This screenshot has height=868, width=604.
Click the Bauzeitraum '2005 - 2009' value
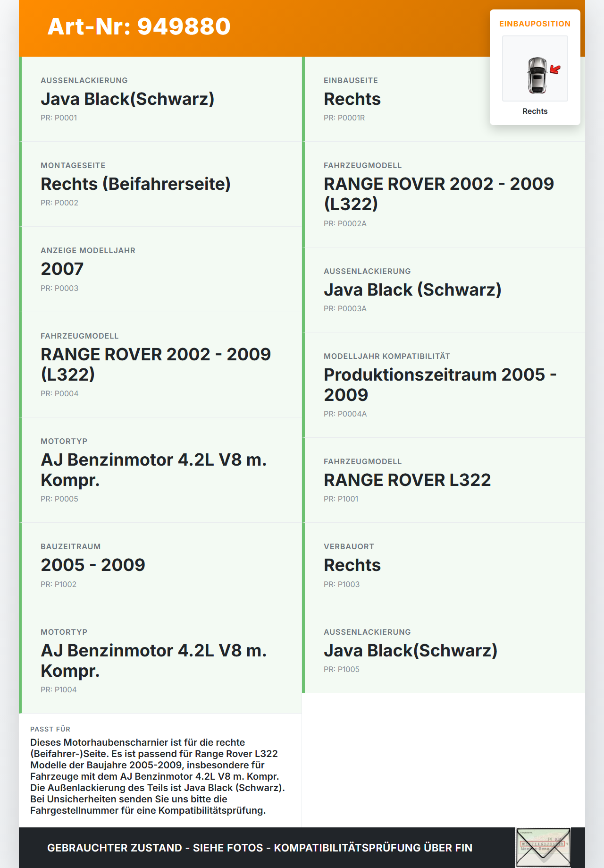click(93, 565)
